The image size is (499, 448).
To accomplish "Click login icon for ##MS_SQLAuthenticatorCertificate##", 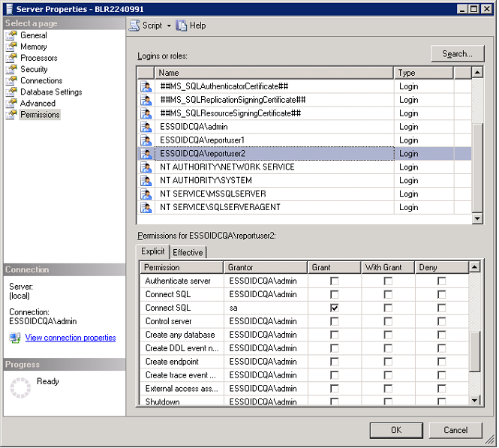I will click(146, 86).
